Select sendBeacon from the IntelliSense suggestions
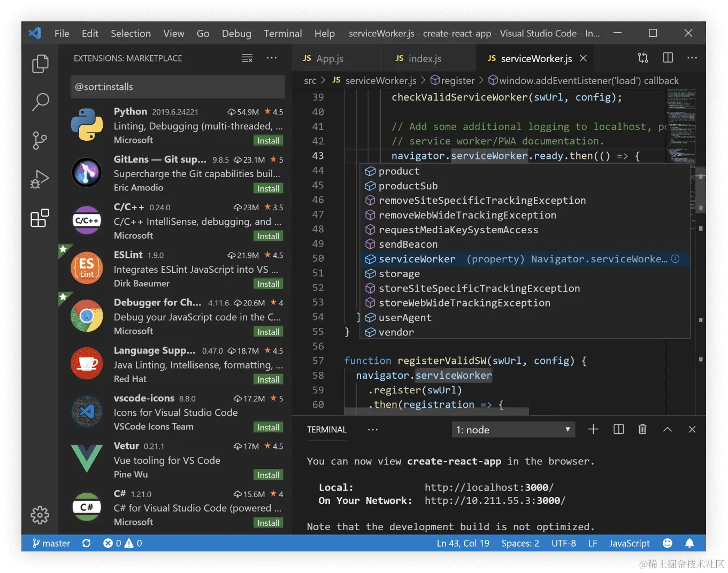The height and width of the screenshot is (573, 728). pos(408,244)
